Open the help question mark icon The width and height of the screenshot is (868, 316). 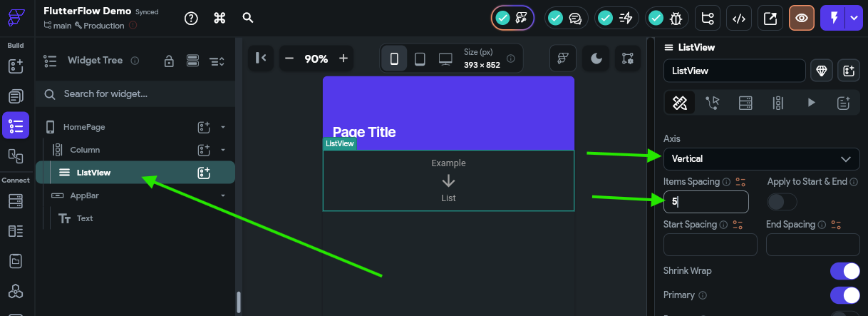point(191,19)
